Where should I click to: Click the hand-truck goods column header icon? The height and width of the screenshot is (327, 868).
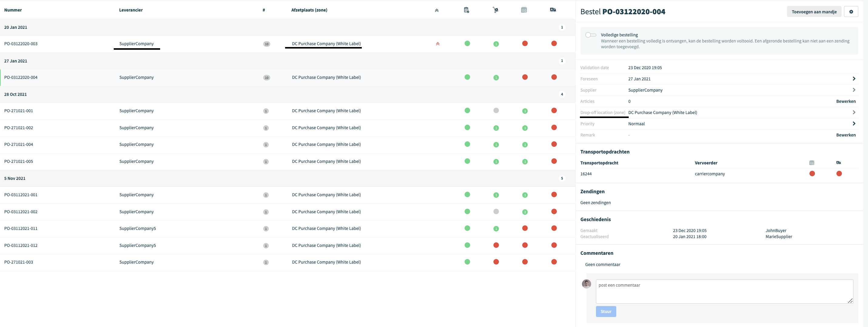pyautogui.click(x=495, y=10)
